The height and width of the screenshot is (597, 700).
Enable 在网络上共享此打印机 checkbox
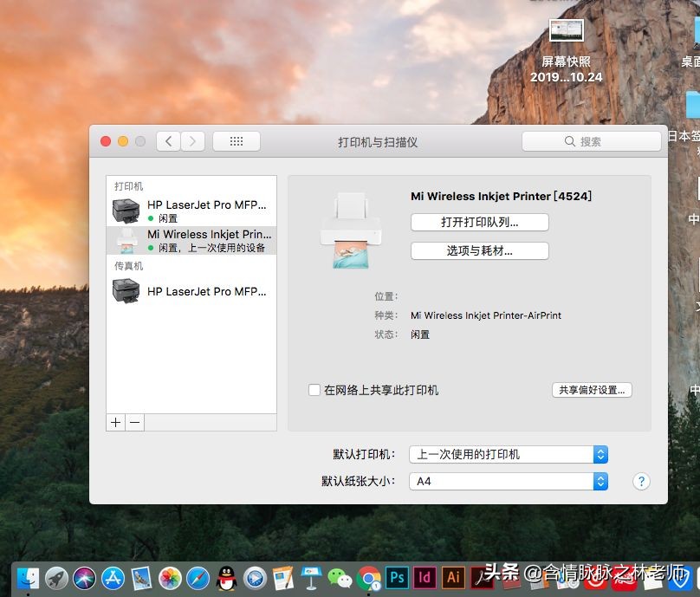coord(314,390)
